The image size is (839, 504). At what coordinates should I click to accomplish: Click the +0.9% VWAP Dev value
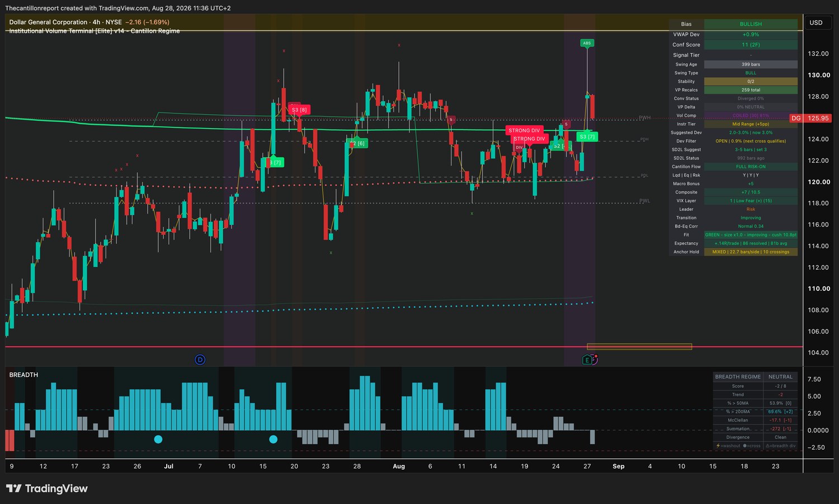(751, 35)
